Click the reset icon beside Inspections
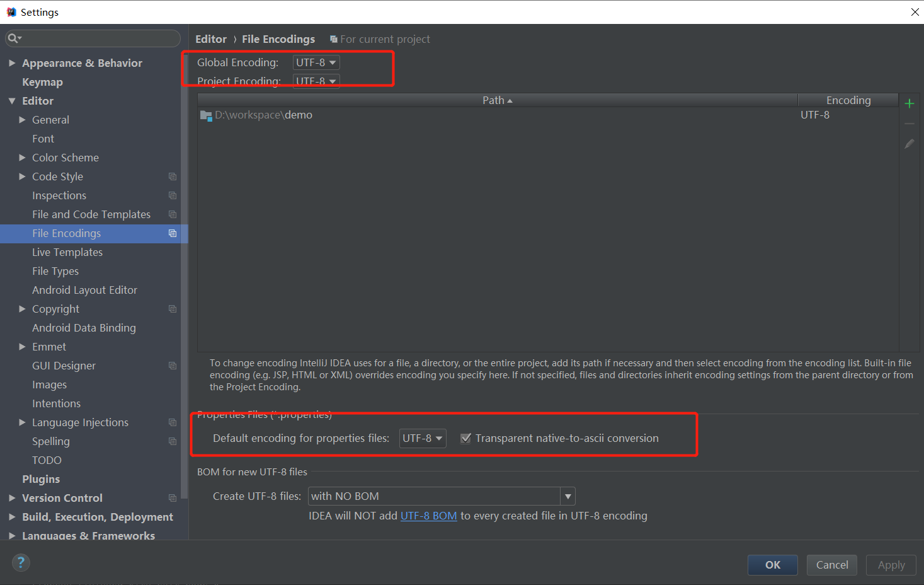 (172, 195)
